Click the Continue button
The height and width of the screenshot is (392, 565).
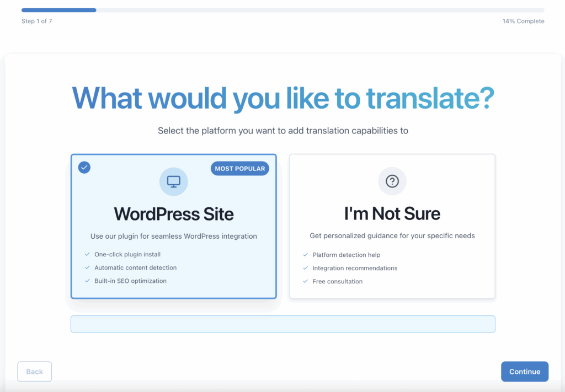[x=525, y=372]
